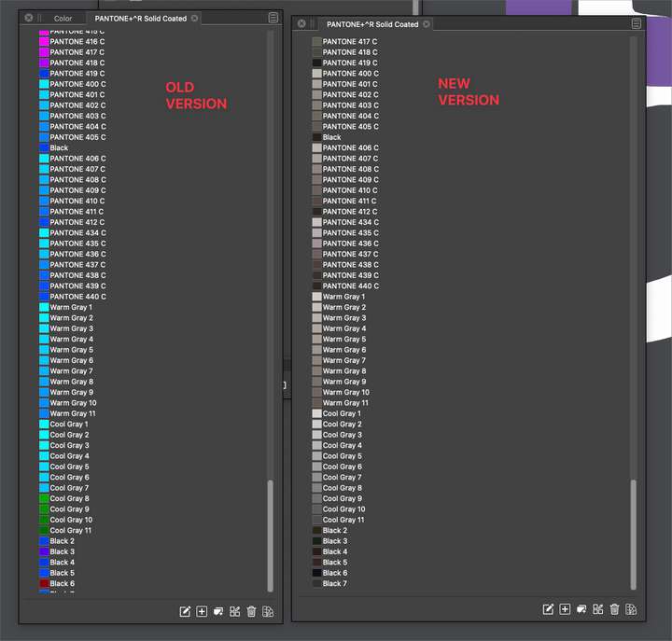Click the right panel's vertical scrollbar thumb
Image resolution: width=672 pixels, height=641 pixels.
tap(634, 535)
